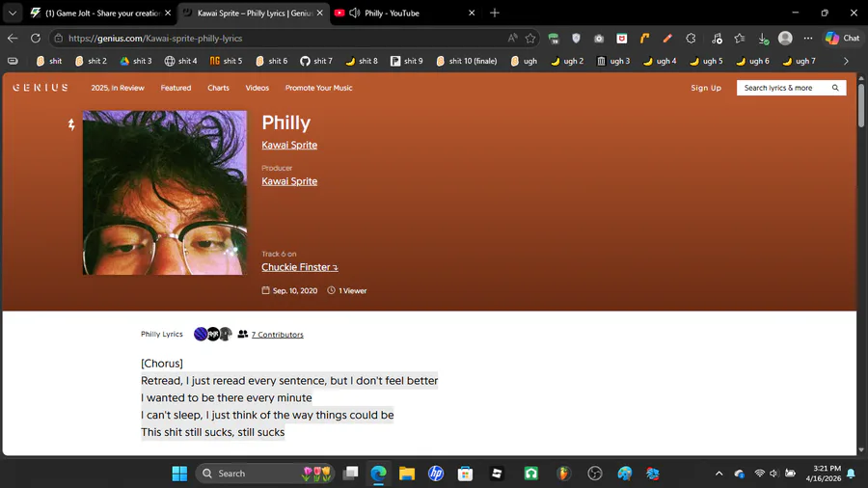Open the Read aloud icon in address bar
The image size is (868, 488).
[513, 39]
